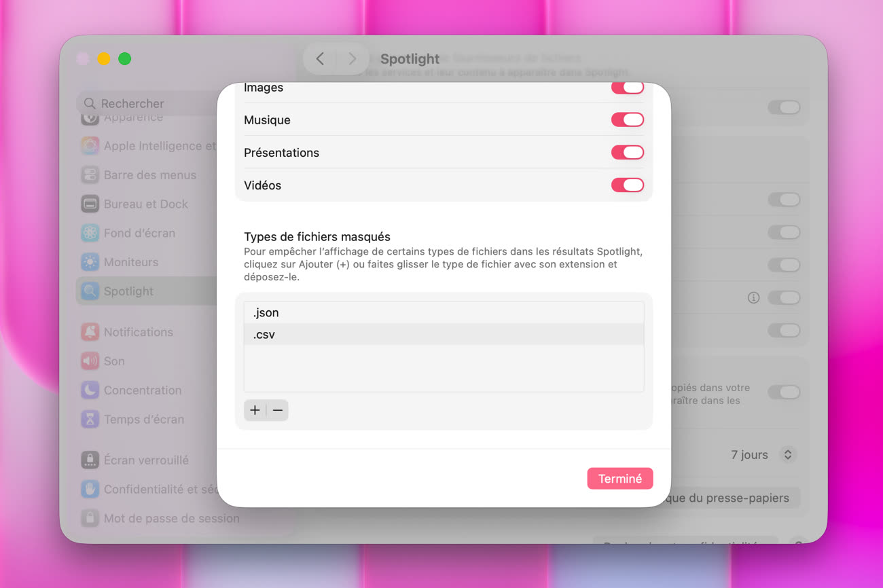Open Bureau et Dock settings
This screenshot has width=883, height=588.
145,204
